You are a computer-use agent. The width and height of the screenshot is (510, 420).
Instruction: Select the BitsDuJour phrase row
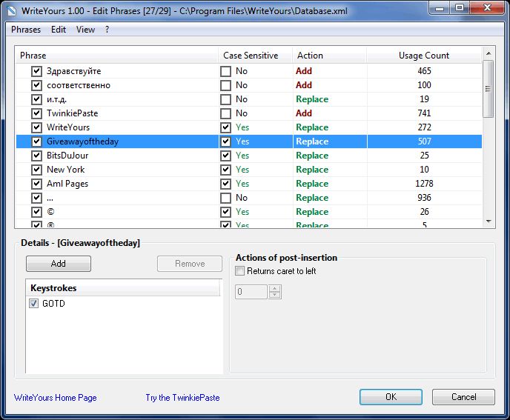click(249, 156)
